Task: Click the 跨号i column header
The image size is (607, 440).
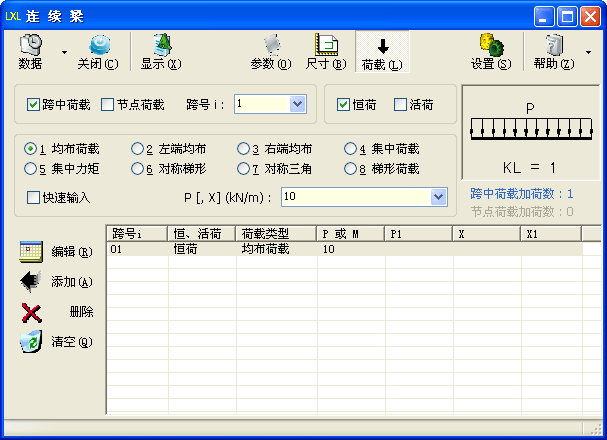Action: (137, 234)
